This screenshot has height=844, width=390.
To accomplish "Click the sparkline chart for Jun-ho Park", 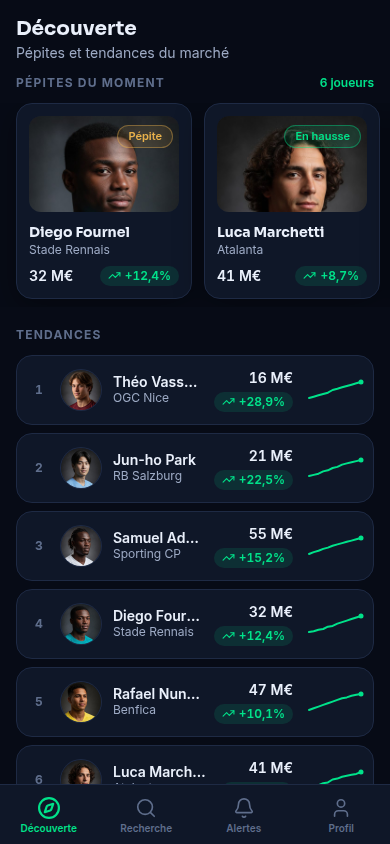I will [335, 468].
